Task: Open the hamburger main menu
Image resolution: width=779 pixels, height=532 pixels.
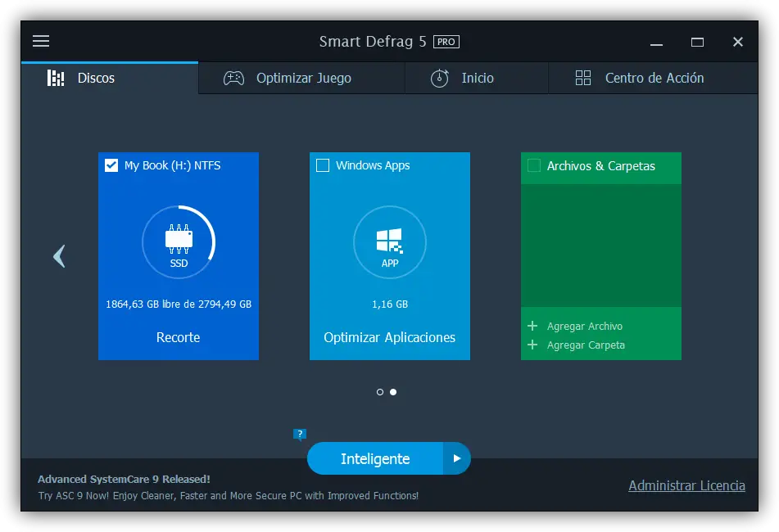Action: [x=41, y=41]
